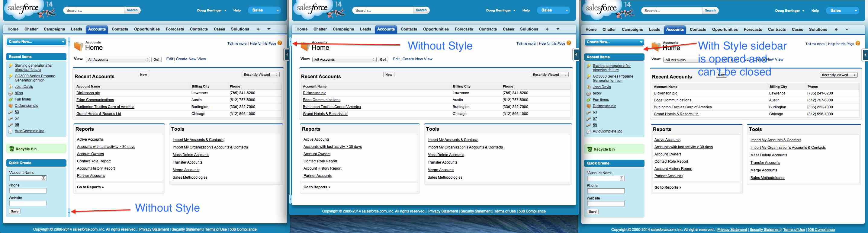Click Billing City column header in middle screenshot
This screenshot has height=233, width=868.
click(461, 87)
